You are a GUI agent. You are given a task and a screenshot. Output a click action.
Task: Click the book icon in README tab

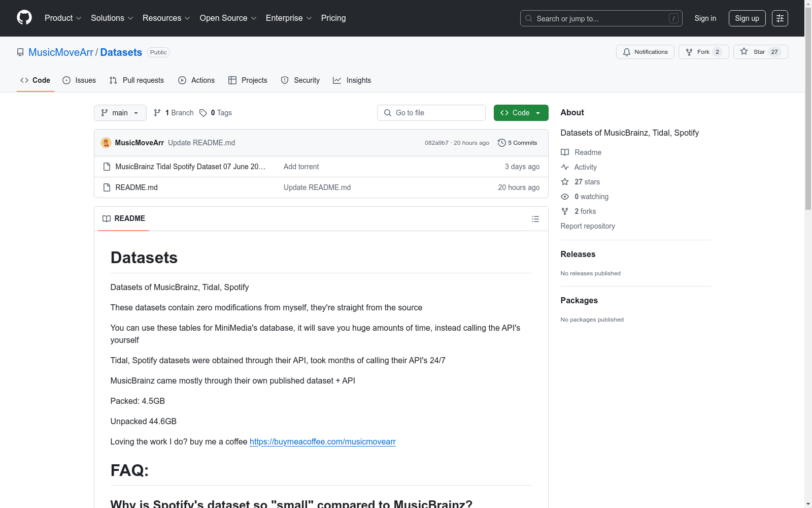tap(107, 218)
